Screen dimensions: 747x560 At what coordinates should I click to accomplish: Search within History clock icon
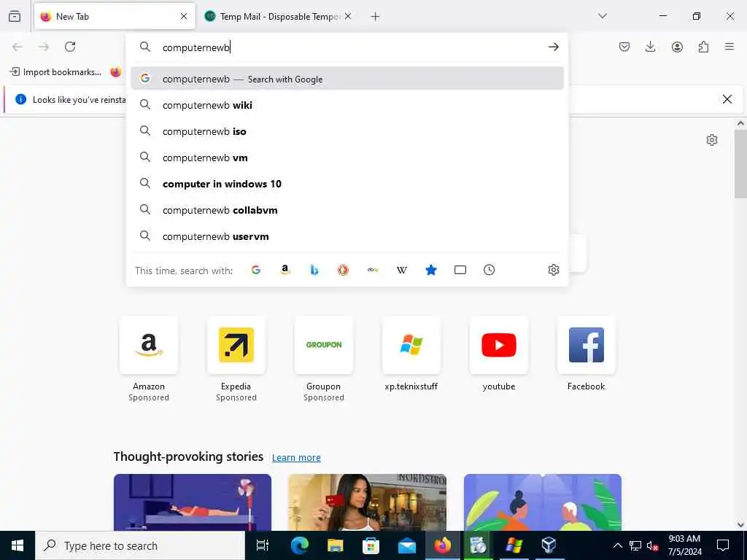(x=489, y=270)
